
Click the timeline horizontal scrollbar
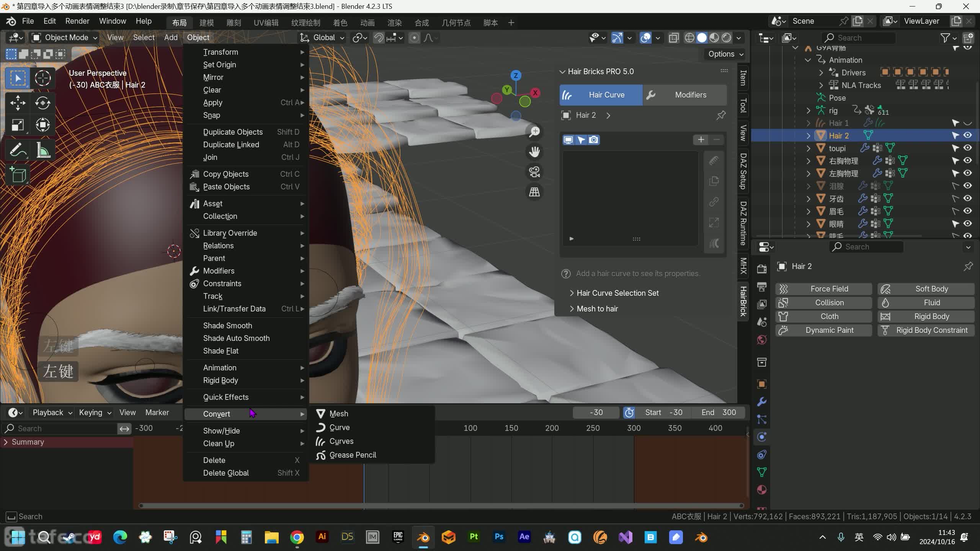442,506
